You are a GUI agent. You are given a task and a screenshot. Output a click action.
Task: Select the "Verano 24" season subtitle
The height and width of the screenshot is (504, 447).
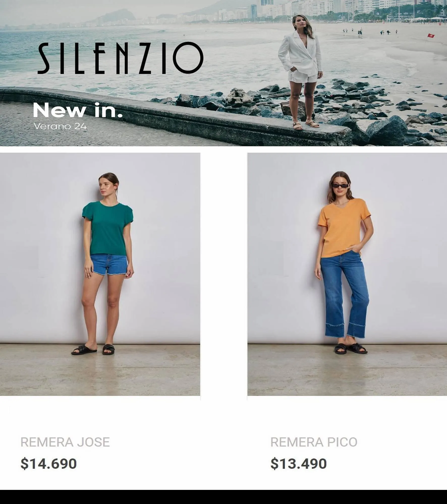coord(60,126)
